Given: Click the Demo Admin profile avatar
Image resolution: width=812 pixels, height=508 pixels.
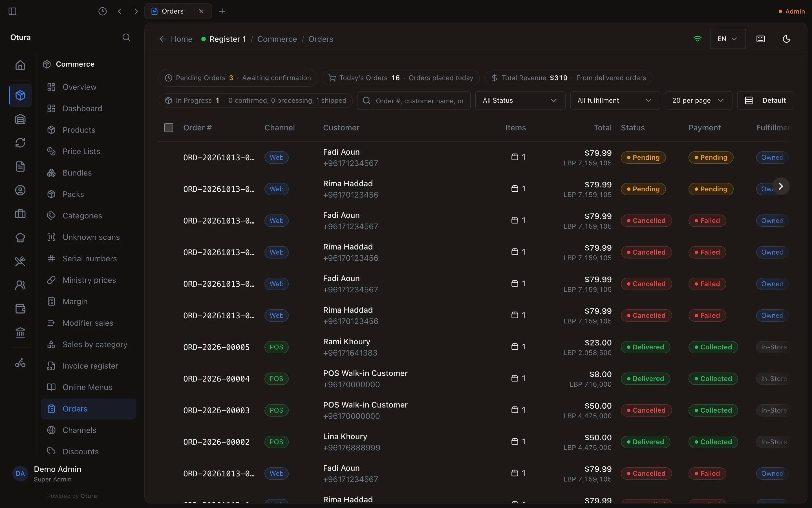Looking at the screenshot, I should coord(20,474).
